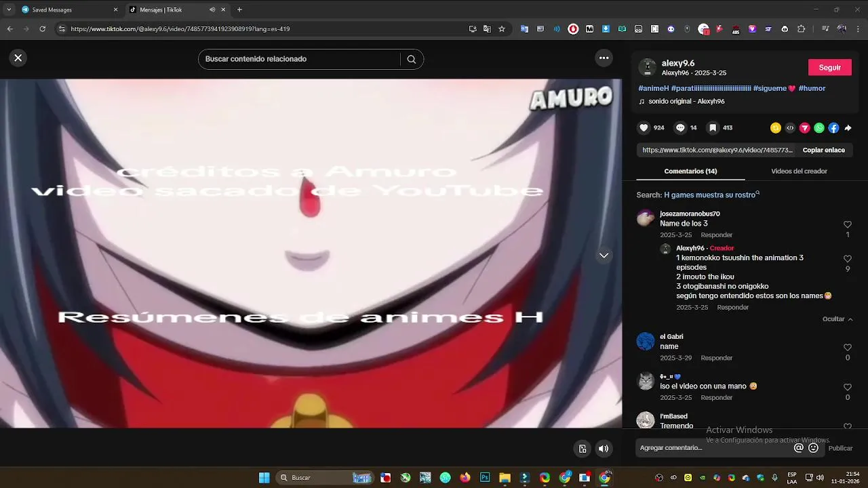Open the 'H games muestra su rostro' search link
Image resolution: width=868 pixels, height=488 pixels.
click(711, 195)
